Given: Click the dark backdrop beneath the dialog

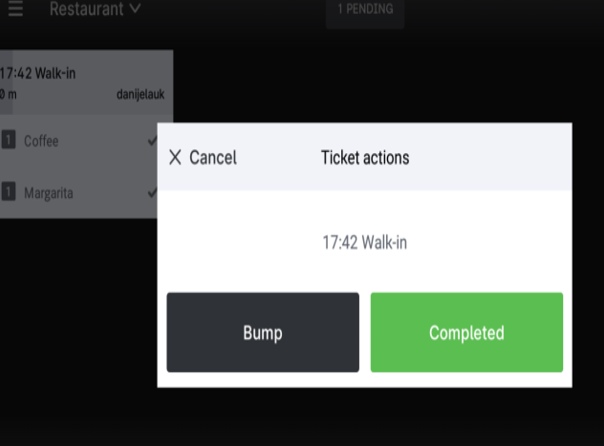Looking at the screenshot, I should click(x=300, y=420).
